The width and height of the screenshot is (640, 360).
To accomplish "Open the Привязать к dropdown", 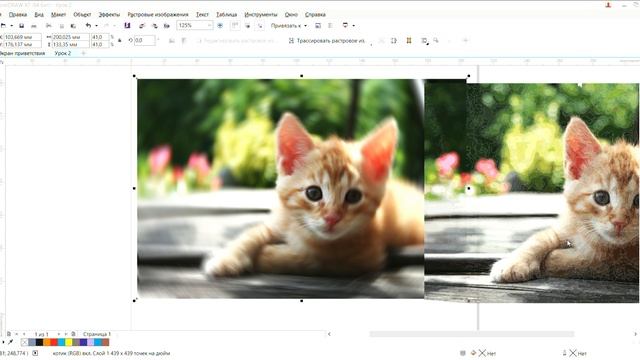I will (x=289, y=26).
